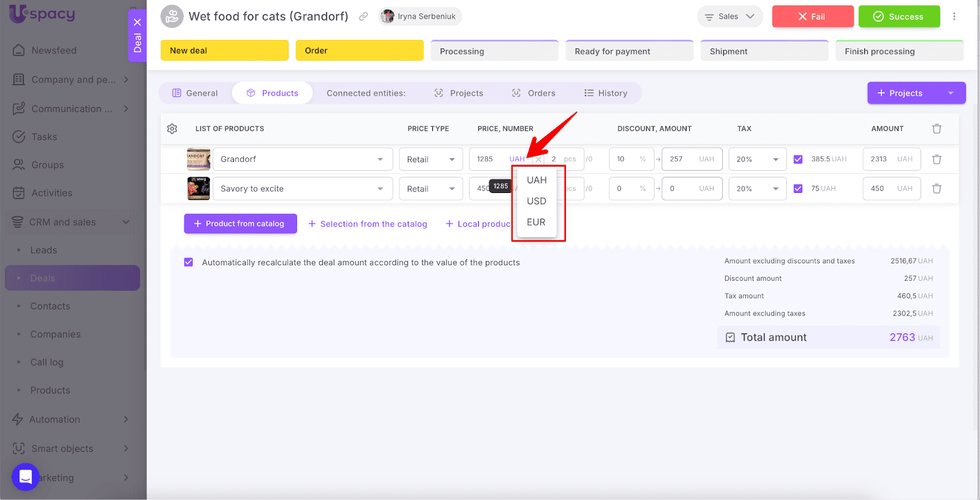Click the trash icon in table header

pyautogui.click(x=937, y=129)
